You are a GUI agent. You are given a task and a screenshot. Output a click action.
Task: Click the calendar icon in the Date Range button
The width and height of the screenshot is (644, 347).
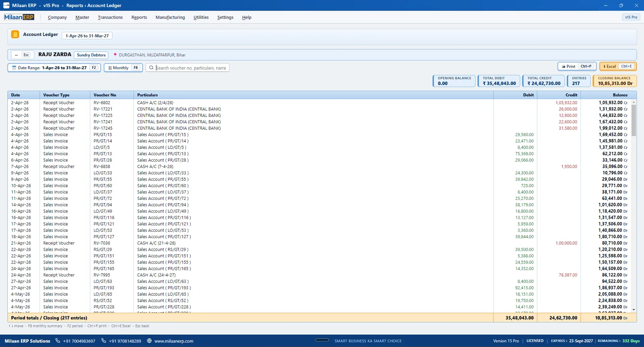tap(14, 68)
